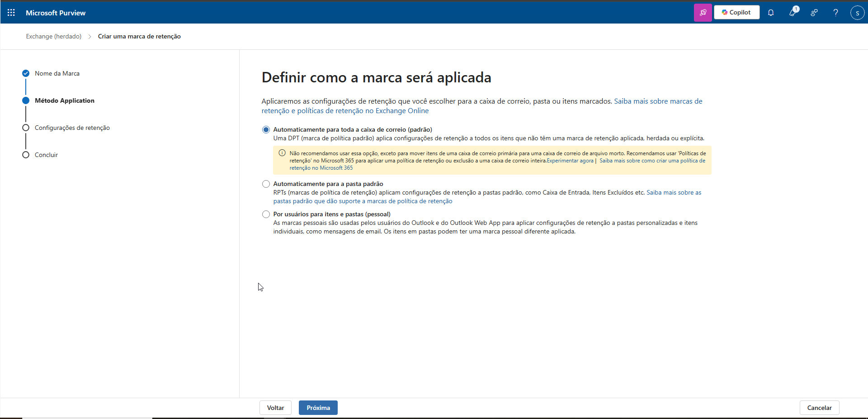Jump to 'Concluir' wizard step
The height and width of the screenshot is (419, 868).
pyautogui.click(x=46, y=155)
